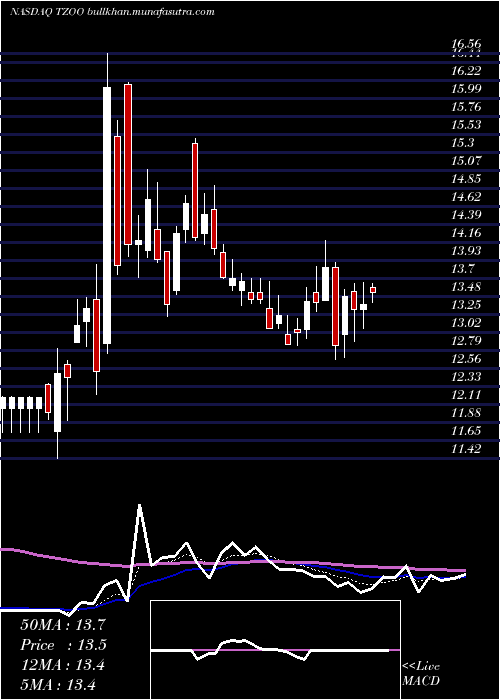This screenshot has width=500, height=700.
Task: Click the 14.85 price axis label
Action: click(466, 179)
